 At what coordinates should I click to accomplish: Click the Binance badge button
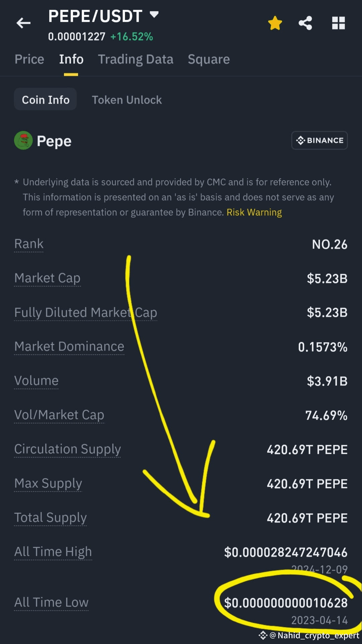click(x=319, y=140)
